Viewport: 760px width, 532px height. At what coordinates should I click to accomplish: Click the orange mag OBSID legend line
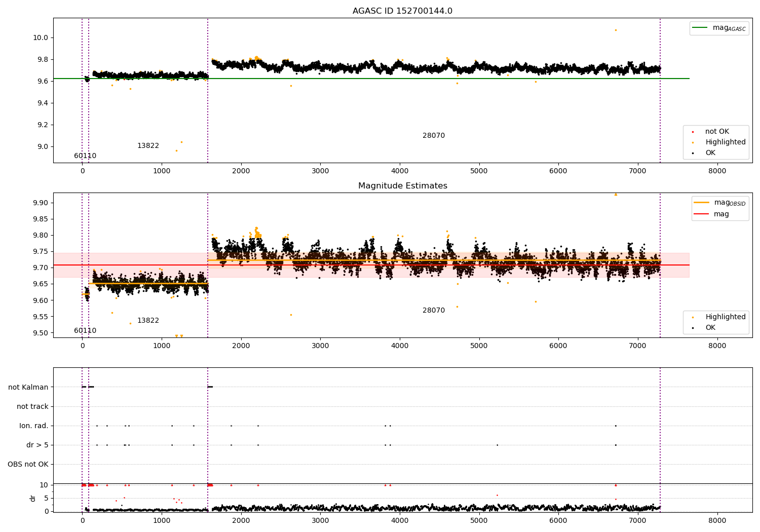coord(702,203)
